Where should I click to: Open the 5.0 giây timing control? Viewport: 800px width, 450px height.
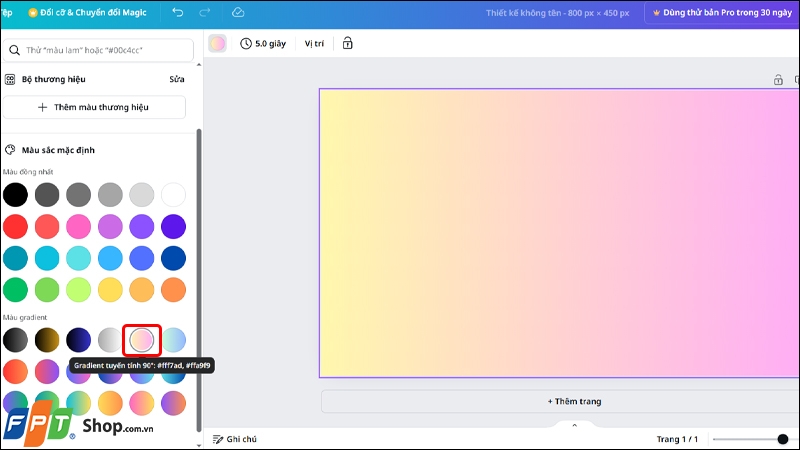[x=263, y=43]
